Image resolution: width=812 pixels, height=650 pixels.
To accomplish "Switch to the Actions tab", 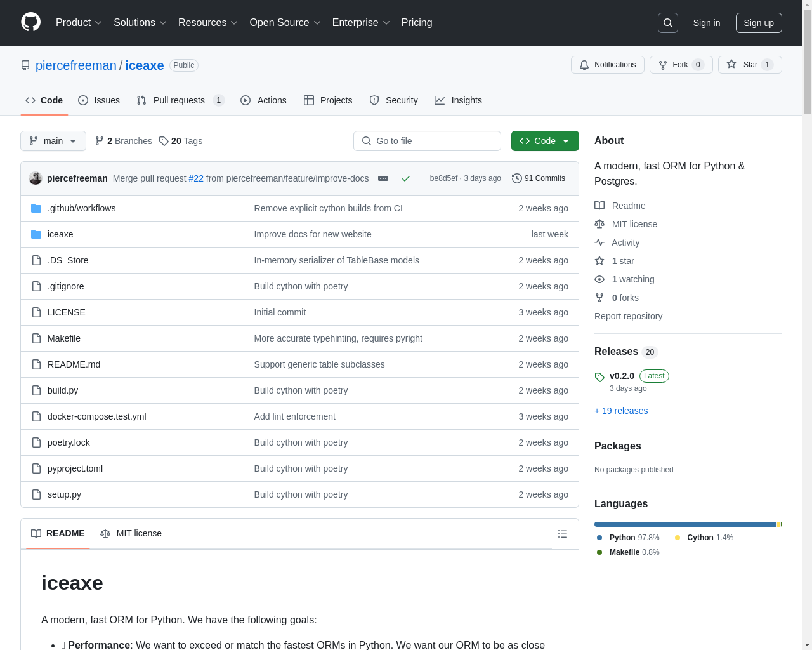I will [264, 100].
